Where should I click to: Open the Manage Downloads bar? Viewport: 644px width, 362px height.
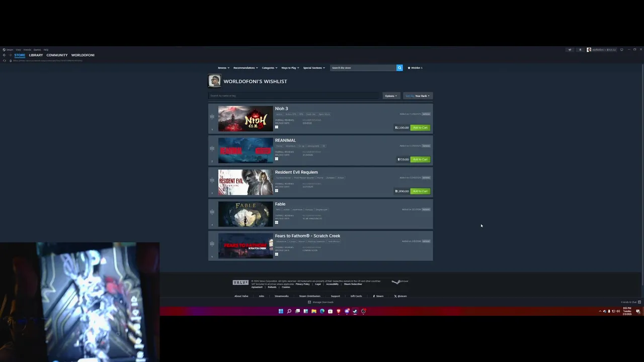[320, 302]
